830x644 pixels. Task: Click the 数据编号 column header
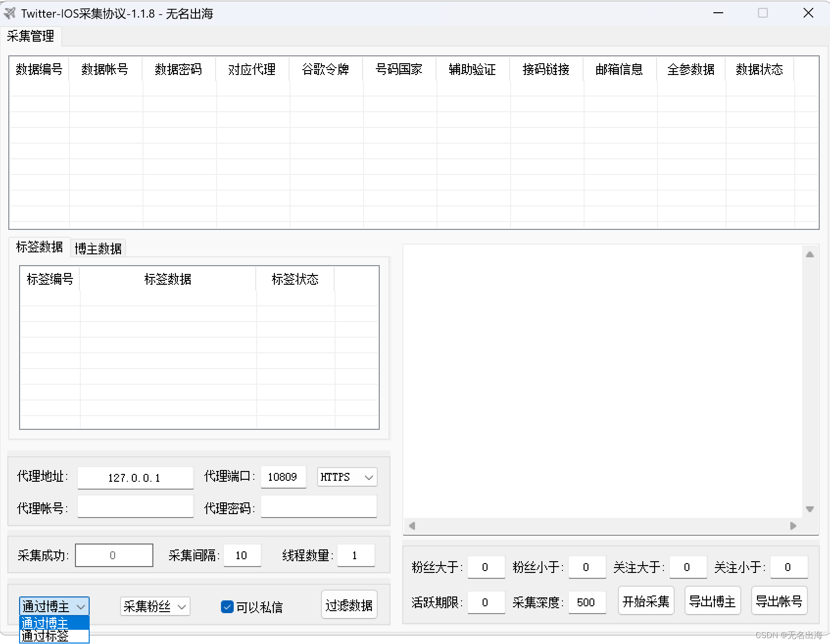[x=39, y=70]
